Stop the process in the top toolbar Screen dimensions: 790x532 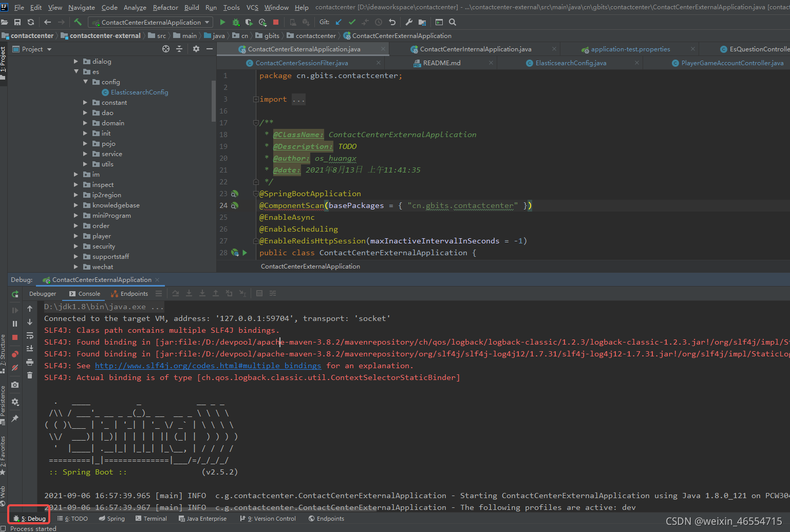tap(276, 22)
